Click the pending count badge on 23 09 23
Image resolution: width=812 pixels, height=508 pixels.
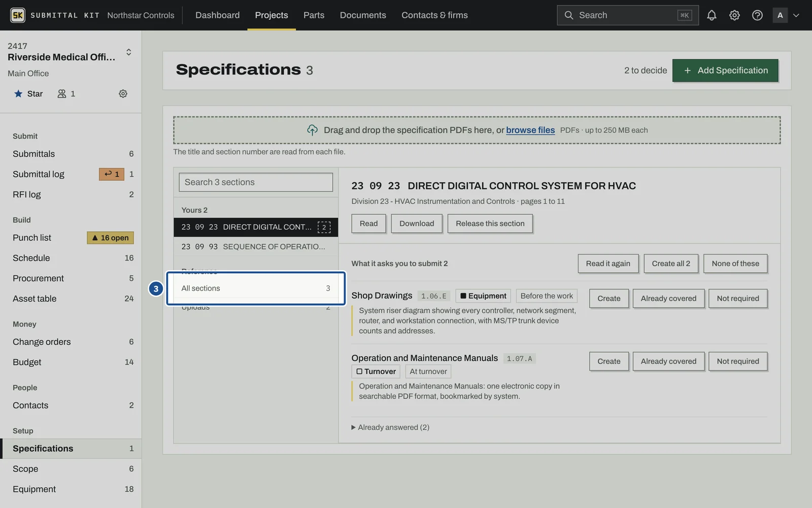pyautogui.click(x=324, y=227)
